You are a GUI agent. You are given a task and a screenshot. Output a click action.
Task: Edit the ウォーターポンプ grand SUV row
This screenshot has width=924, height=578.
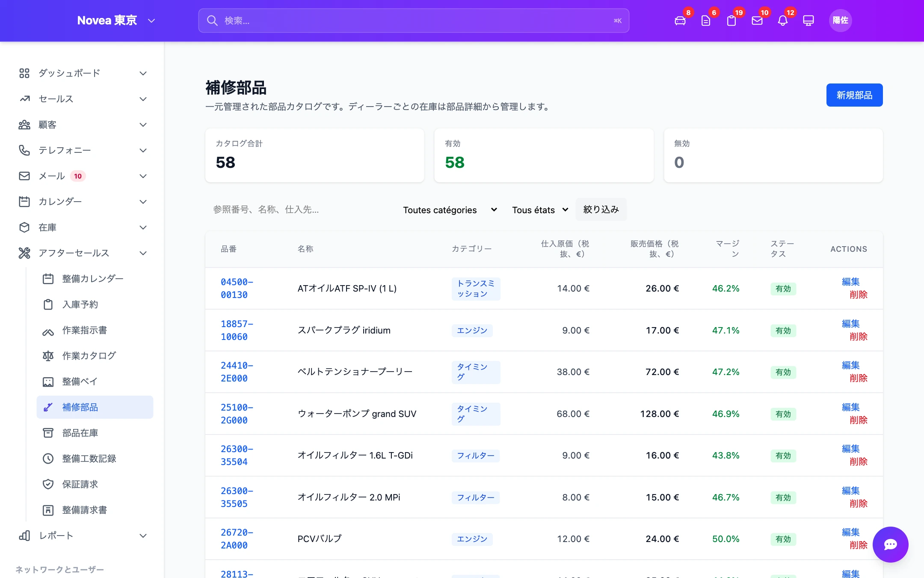(x=850, y=407)
